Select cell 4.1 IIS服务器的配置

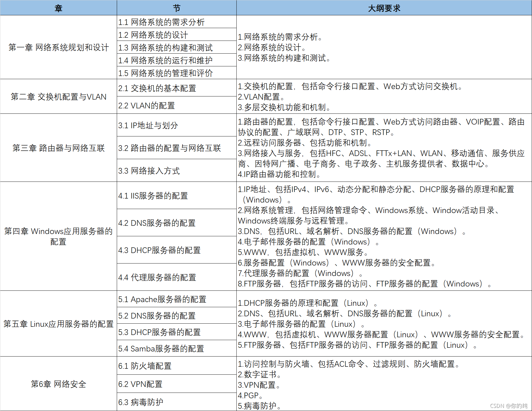point(177,195)
